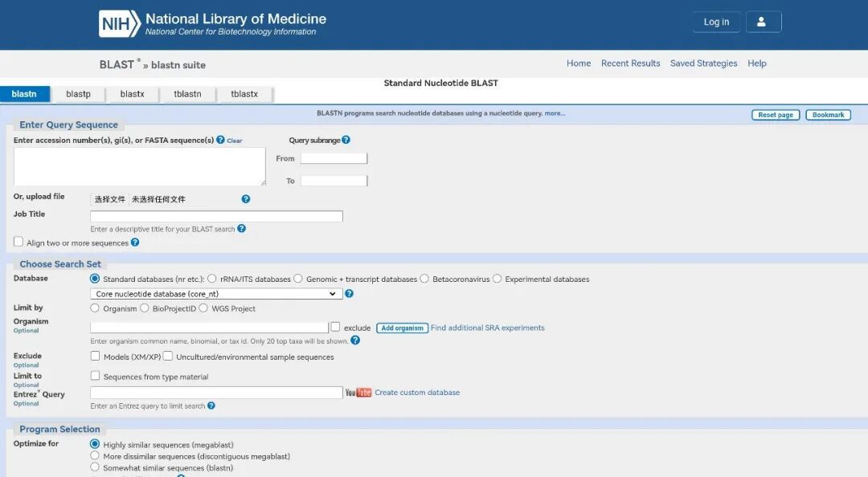Click the subrange From field
The image size is (868, 477).
click(334, 158)
